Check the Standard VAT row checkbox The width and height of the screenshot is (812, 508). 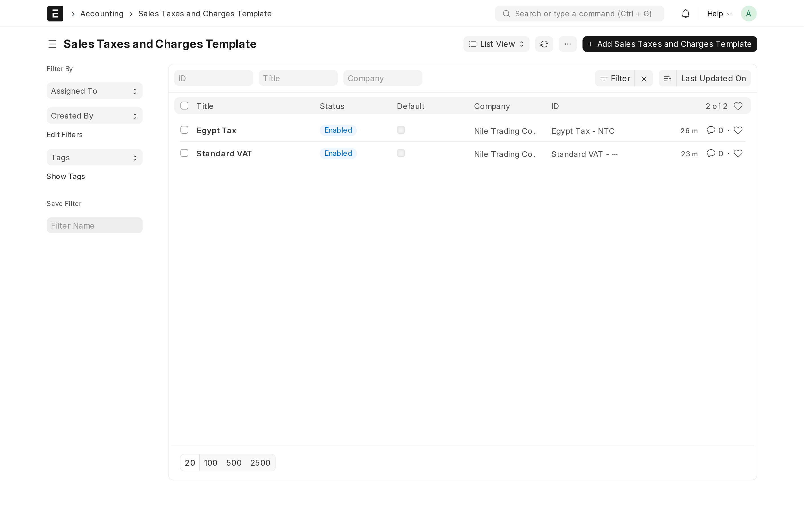coord(184,153)
